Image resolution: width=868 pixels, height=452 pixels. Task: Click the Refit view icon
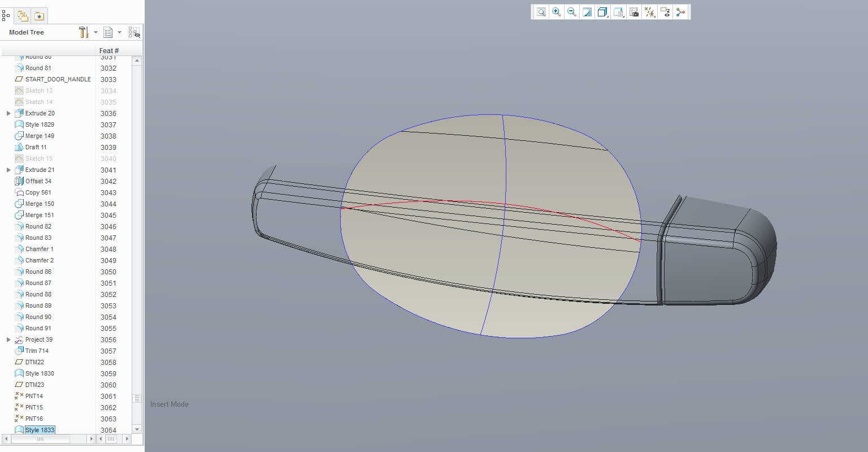[x=541, y=12]
